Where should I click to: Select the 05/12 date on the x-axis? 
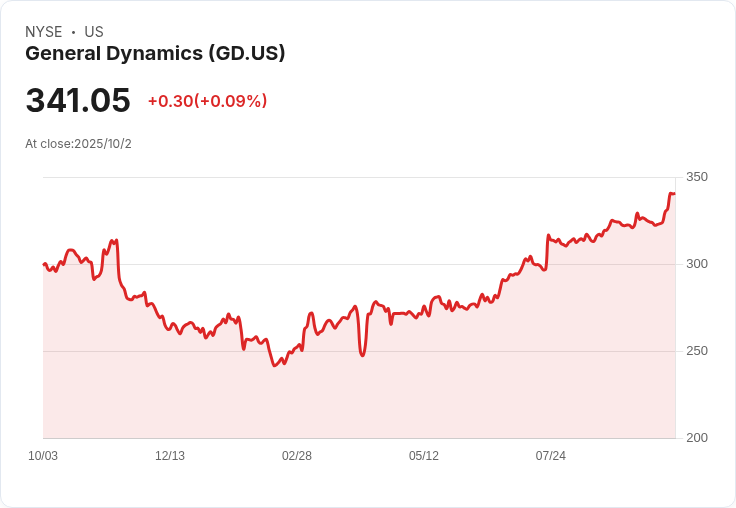[x=424, y=456]
